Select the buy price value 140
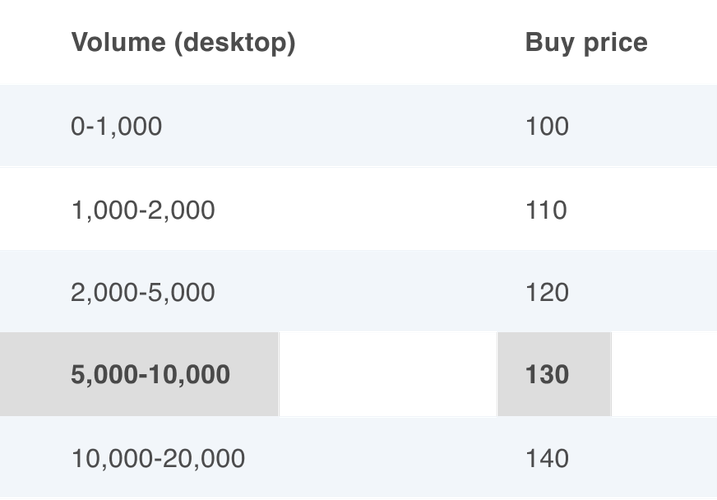This screenshot has width=717, height=500. click(546, 459)
